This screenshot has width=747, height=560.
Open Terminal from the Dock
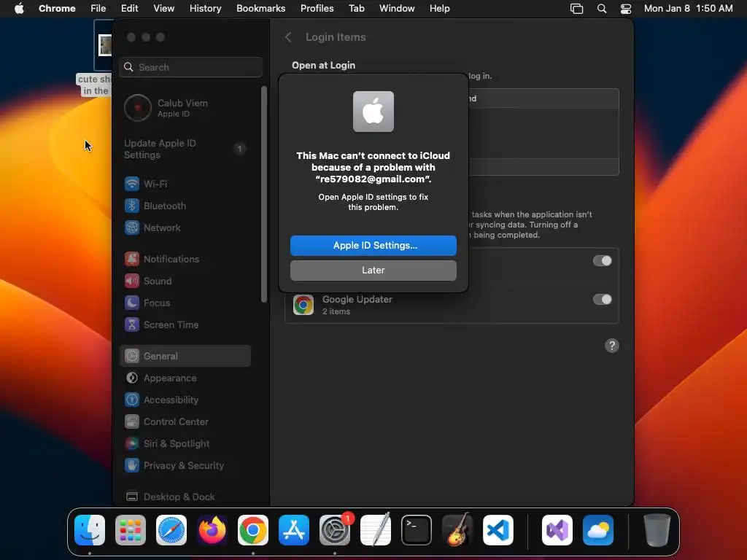(x=417, y=530)
